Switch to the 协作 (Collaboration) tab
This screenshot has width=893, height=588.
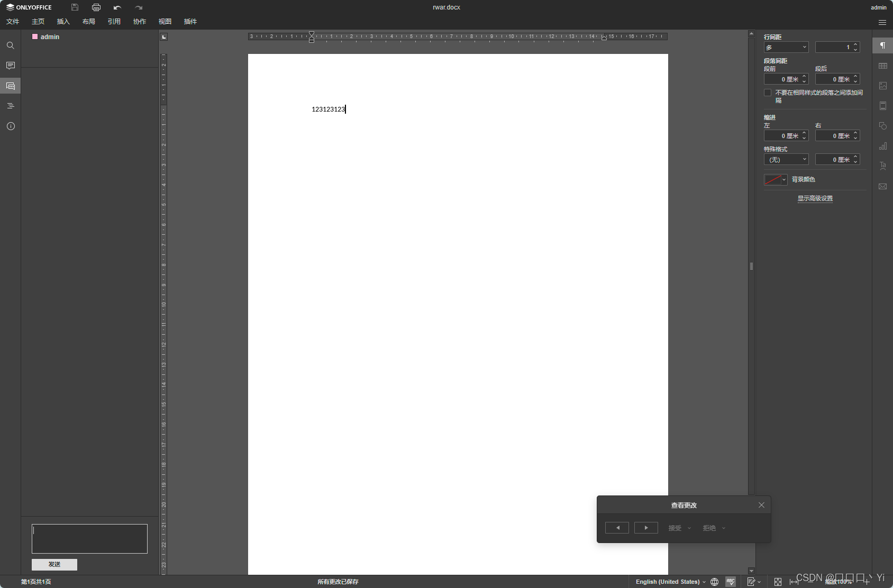(x=140, y=22)
